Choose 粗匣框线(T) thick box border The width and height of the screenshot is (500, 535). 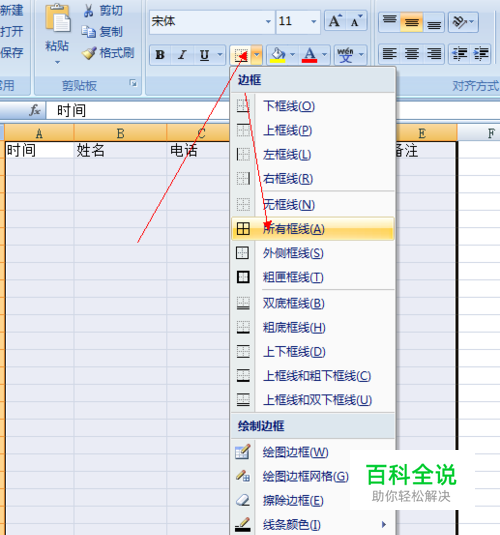313,277
